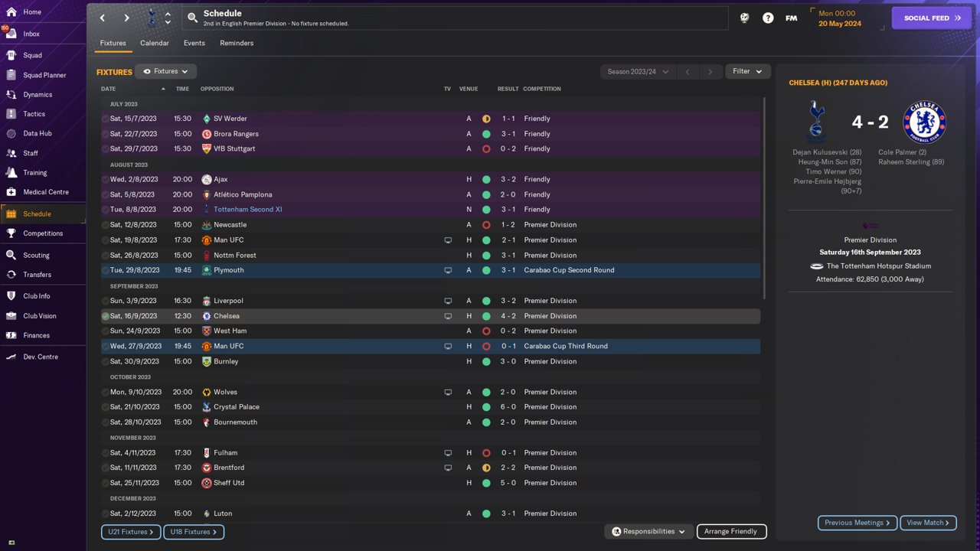Toggle the selector circle for Newcastle fixture

pyautogui.click(x=106, y=225)
